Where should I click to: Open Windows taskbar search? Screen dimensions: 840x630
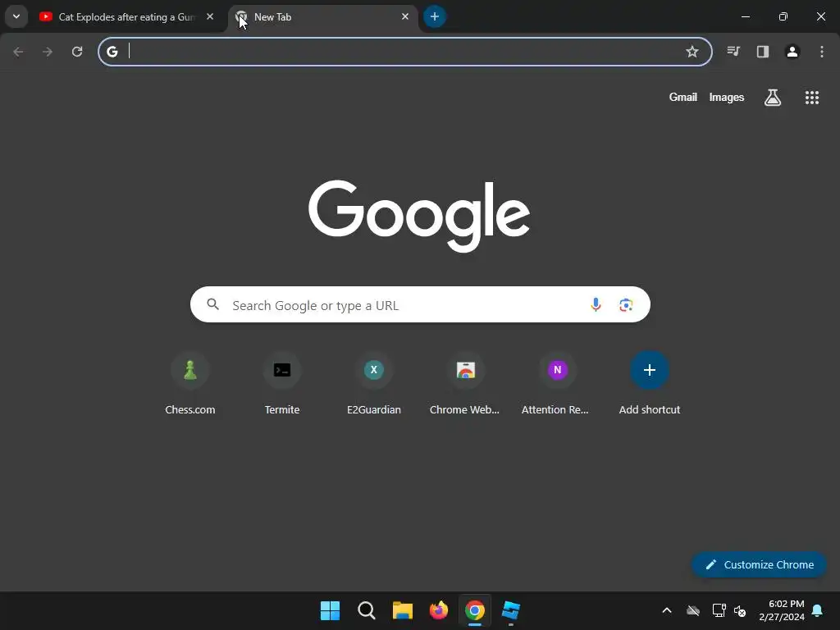(x=367, y=610)
